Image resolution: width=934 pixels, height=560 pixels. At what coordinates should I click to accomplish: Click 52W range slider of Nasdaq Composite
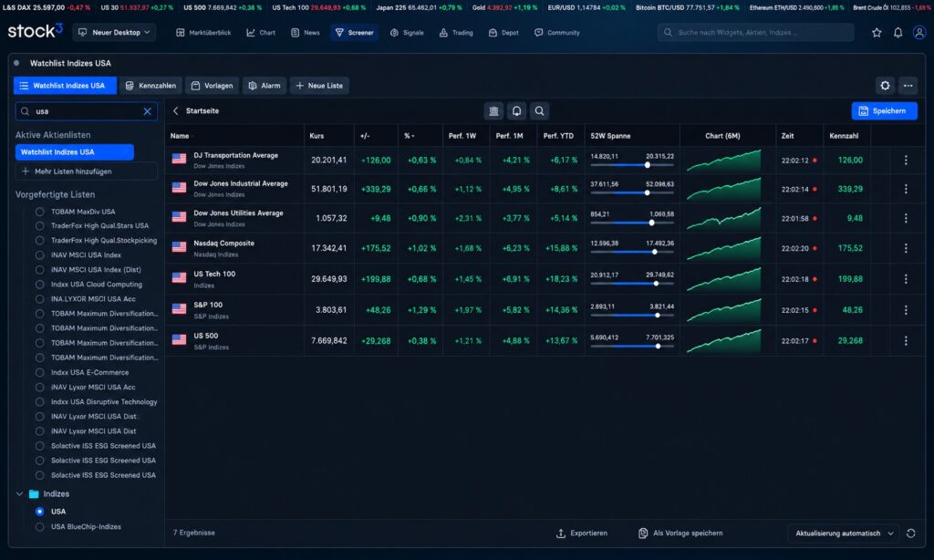click(632, 252)
